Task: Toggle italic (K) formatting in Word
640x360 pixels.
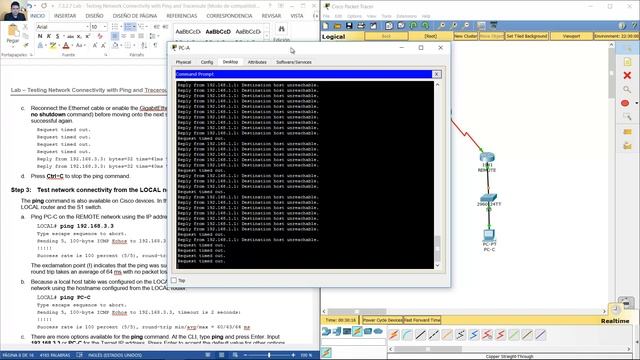Action: click(49, 36)
